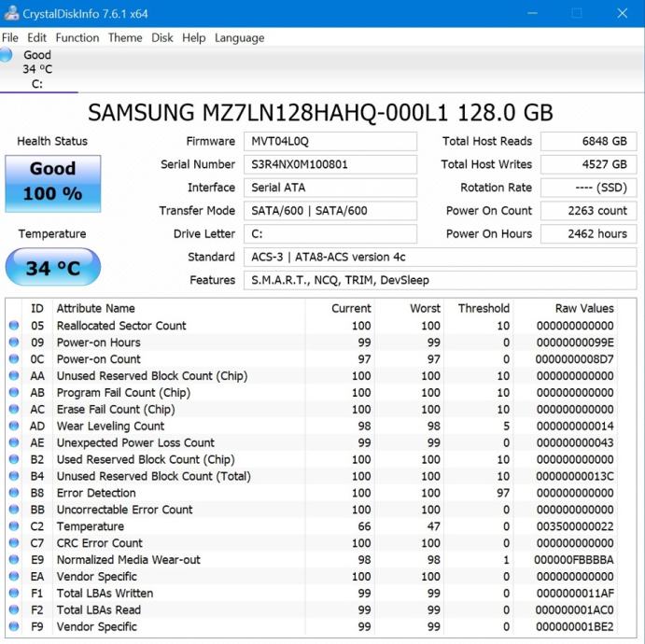Viewport: 645px width, 644px height.
Task: Select the CRC Error Count attribute name
Action: [x=100, y=543]
